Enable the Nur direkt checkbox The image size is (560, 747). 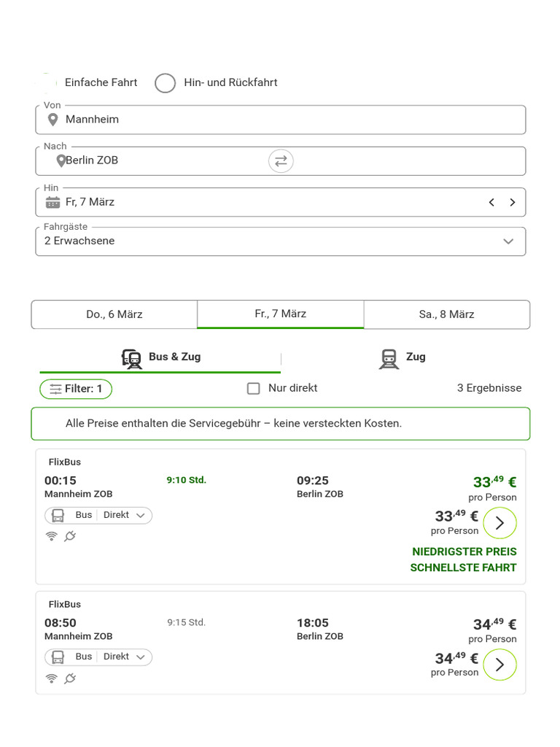tap(253, 389)
